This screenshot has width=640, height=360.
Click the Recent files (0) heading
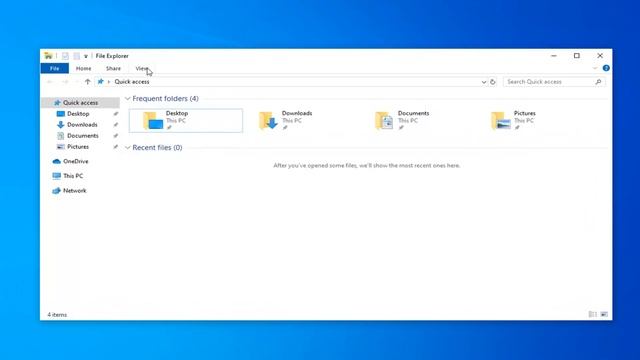pos(157,148)
